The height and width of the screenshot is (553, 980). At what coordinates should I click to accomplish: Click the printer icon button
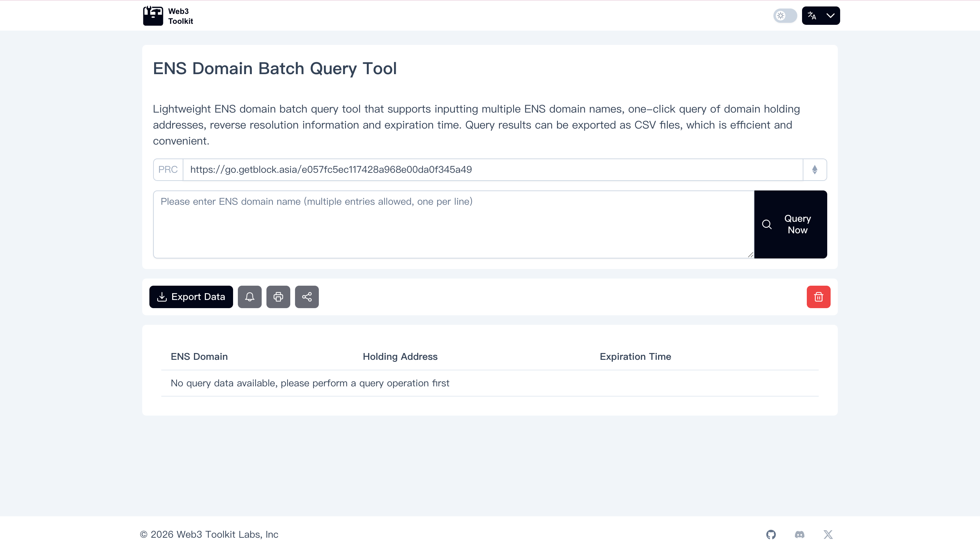[x=278, y=297]
